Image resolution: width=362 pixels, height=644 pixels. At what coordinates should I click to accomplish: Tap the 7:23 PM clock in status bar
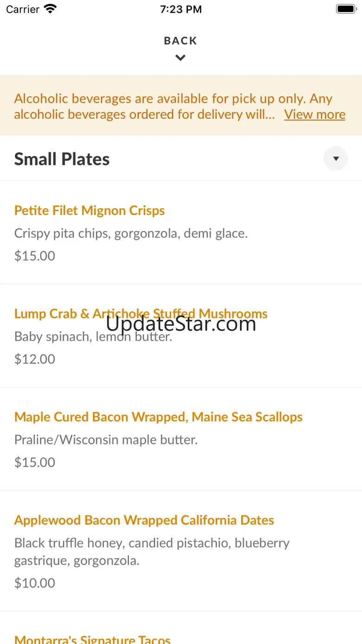tap(181, 9)
